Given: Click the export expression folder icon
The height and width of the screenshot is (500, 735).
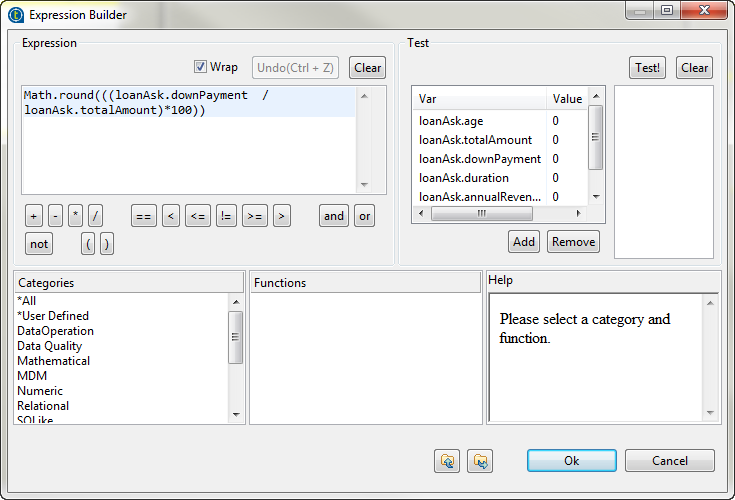Looking at the screenshot, I should tap(482, 460).
